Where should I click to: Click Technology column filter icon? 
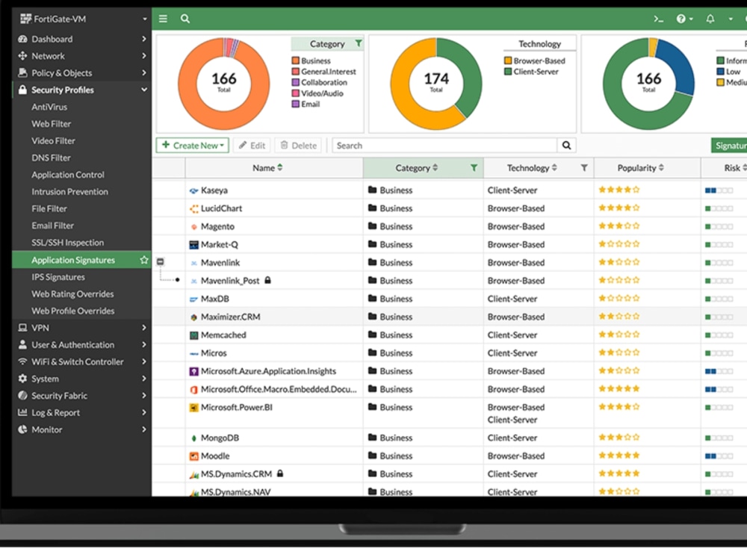584,167
